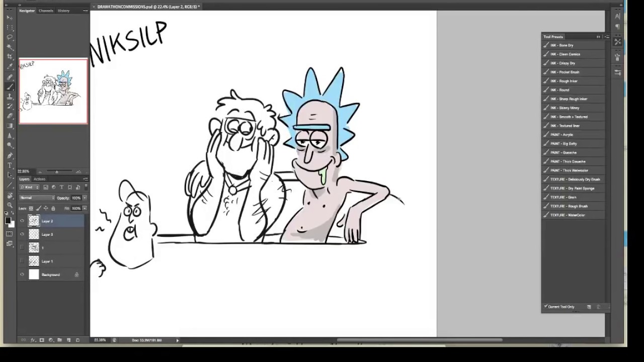Toggle Current Tool Only checkbox
This screenshot has height=362, width=644.
pos(546,307)
